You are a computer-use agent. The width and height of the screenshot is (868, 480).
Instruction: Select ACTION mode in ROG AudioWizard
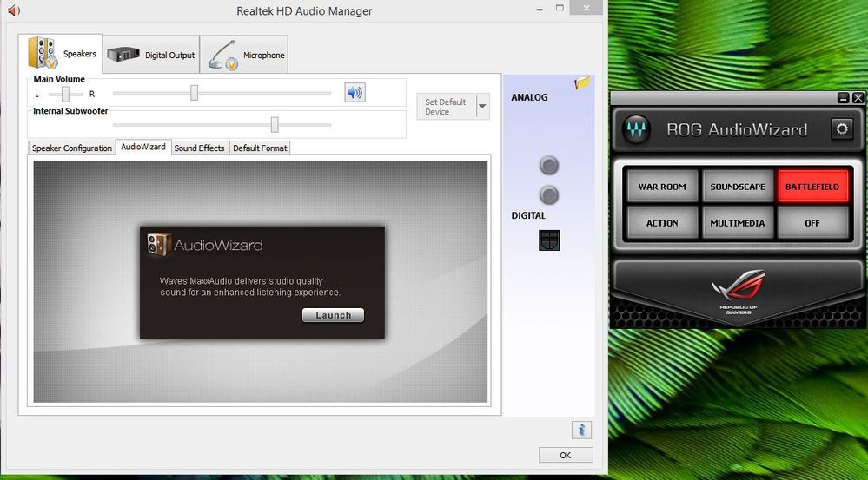[662, 223]
